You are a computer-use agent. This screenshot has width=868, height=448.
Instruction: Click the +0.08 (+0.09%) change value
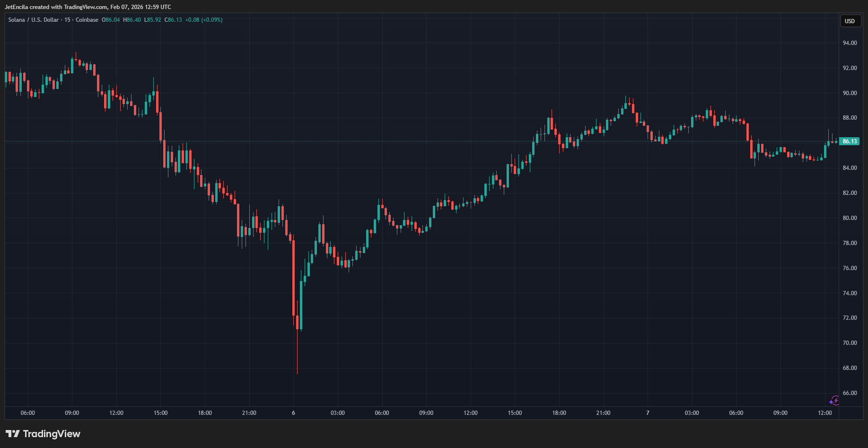coord(204,20)
